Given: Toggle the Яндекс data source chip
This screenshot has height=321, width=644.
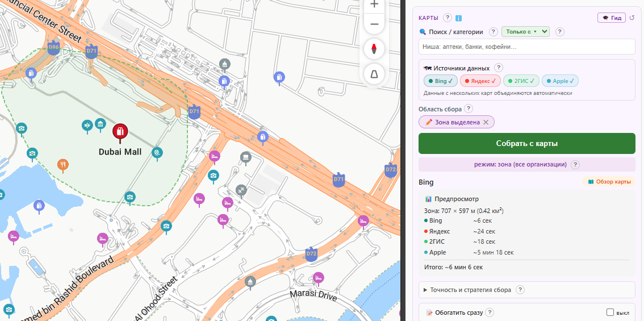Looking at the screenshot, I should (480, 81).
